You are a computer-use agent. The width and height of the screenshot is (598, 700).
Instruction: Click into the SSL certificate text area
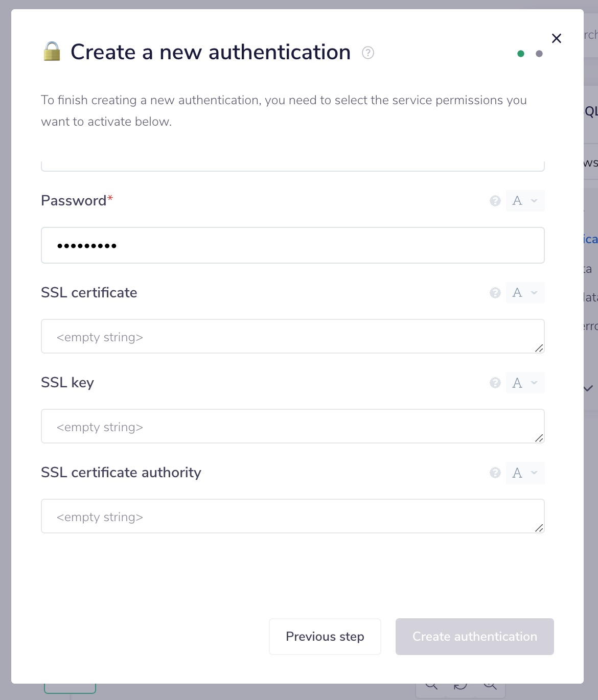pyautogui.click(x=292, y=337)
